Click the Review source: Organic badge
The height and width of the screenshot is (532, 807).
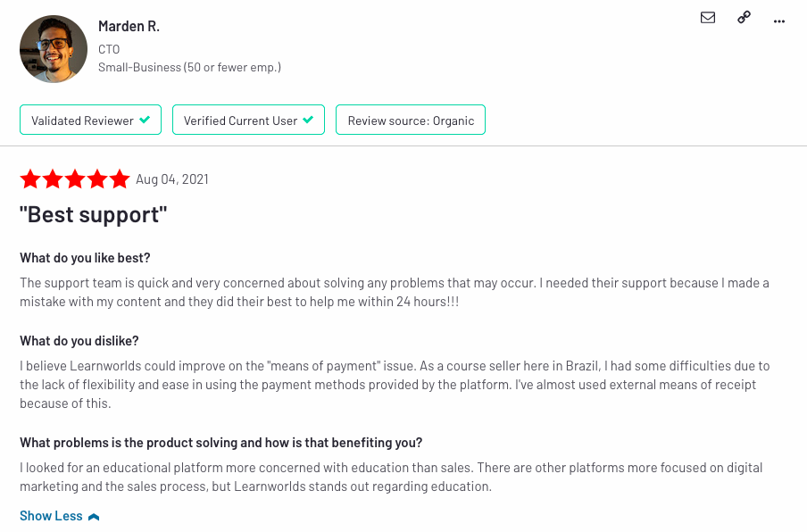point(411,120)
